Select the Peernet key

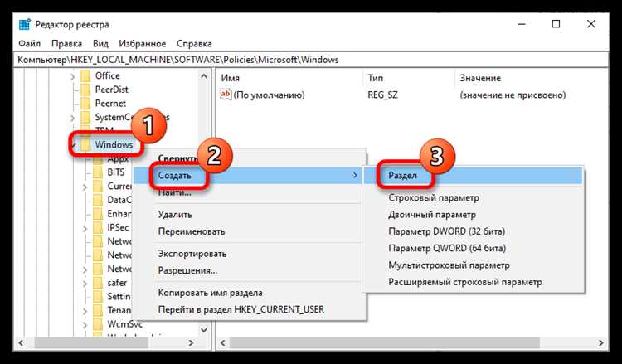(110, 104)
